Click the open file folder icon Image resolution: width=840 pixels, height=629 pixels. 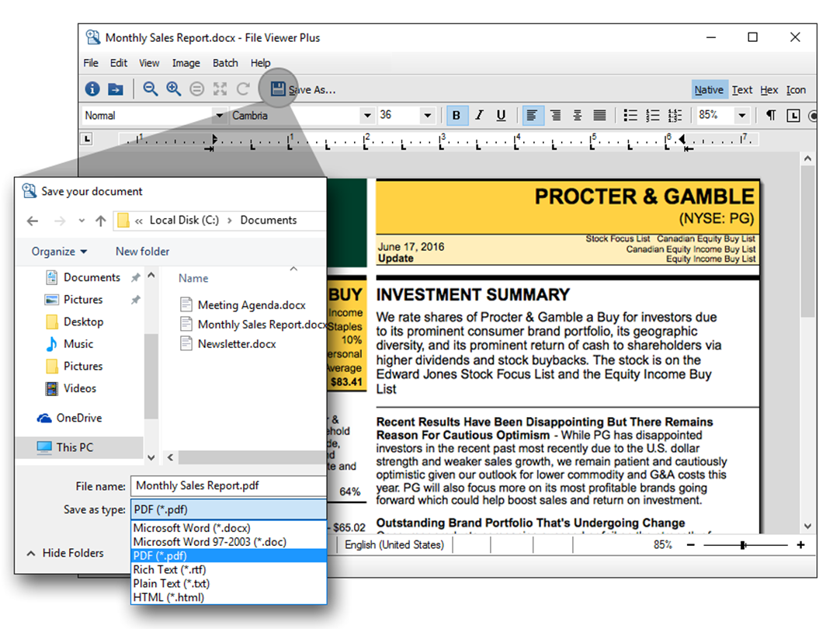click(116, 89)
